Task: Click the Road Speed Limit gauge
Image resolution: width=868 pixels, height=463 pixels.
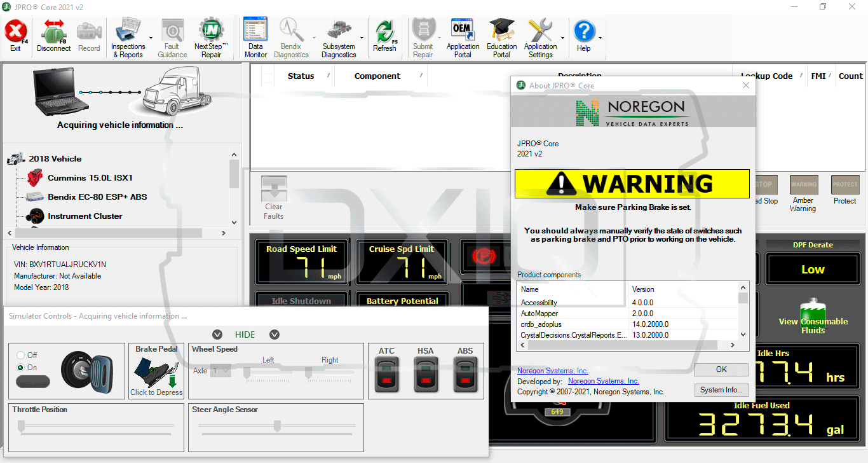Action: [301, 263]
